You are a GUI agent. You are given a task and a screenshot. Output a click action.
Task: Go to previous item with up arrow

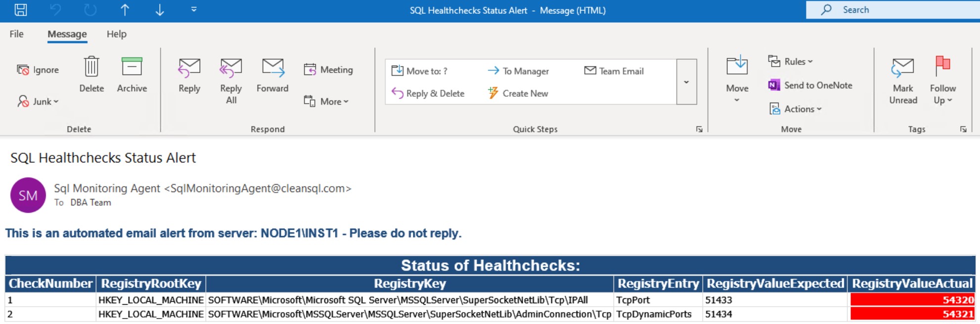tap(125, 10)
